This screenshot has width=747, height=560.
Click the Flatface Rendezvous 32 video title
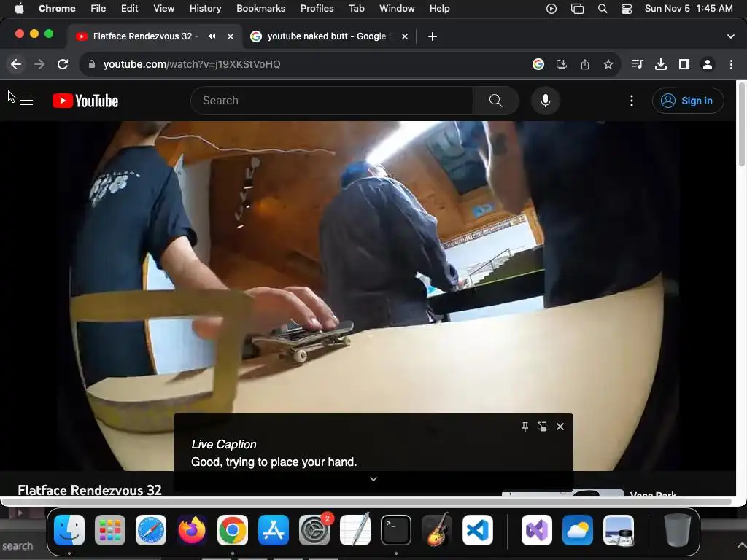click(90, 490)
